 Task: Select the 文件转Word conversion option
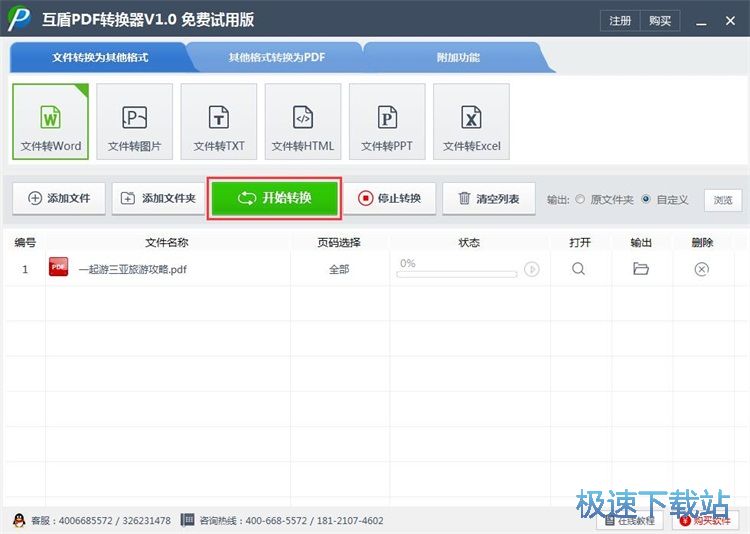click(51, 122)
